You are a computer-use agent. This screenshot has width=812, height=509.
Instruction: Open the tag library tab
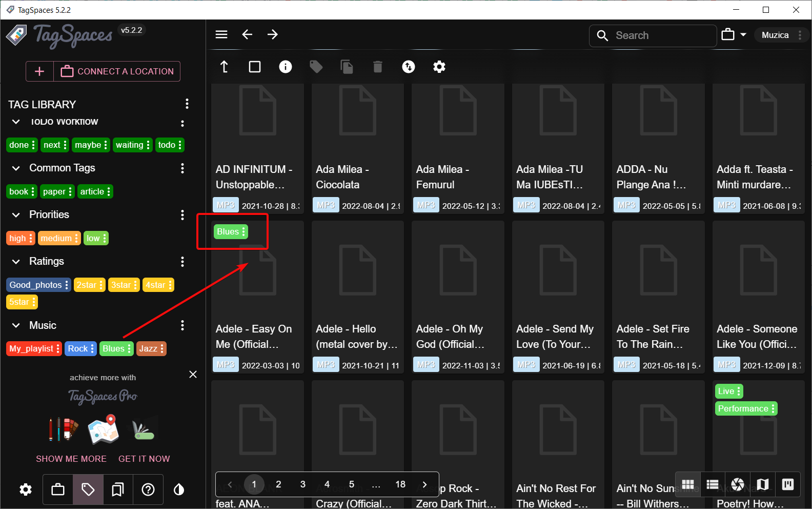coord(88,490)
